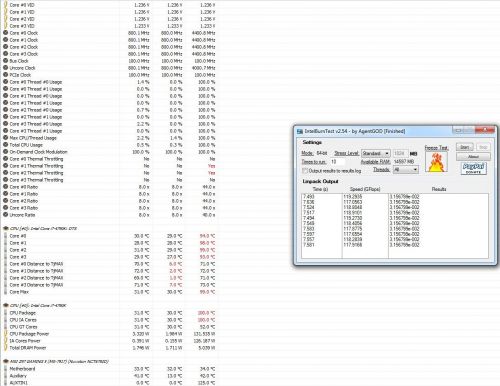Image resolution: width=500 pixels, height=386 pixels.
Task: Click the PCIe Clock sensor icon
Action: [x=5, y=75]
